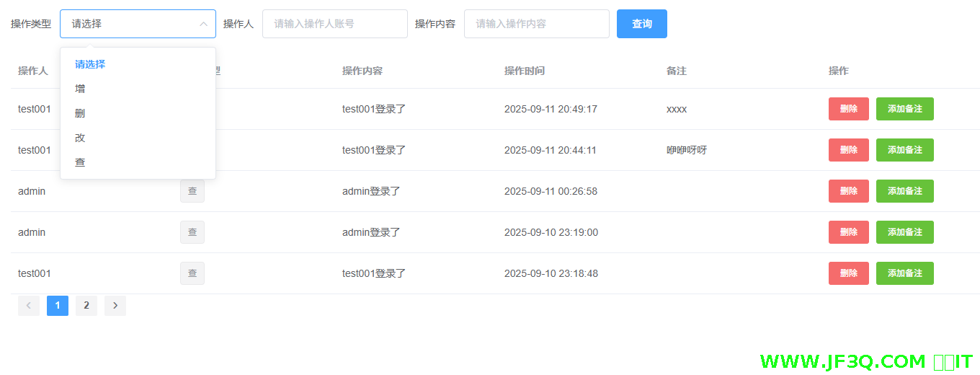The height and width of the screenshot is (375, 980).
Task: Click the next page arrow in pagination
Action: pos(115,306)
